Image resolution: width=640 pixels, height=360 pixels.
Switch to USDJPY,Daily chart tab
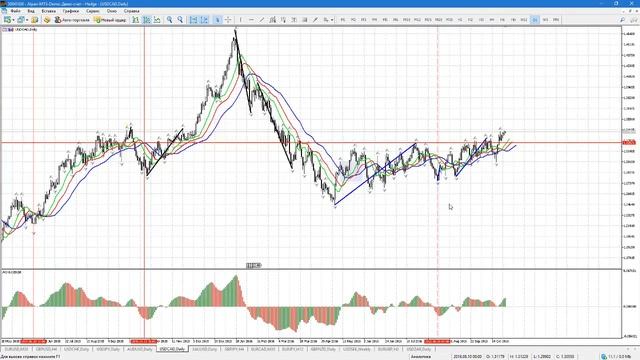tap(108, 349)
